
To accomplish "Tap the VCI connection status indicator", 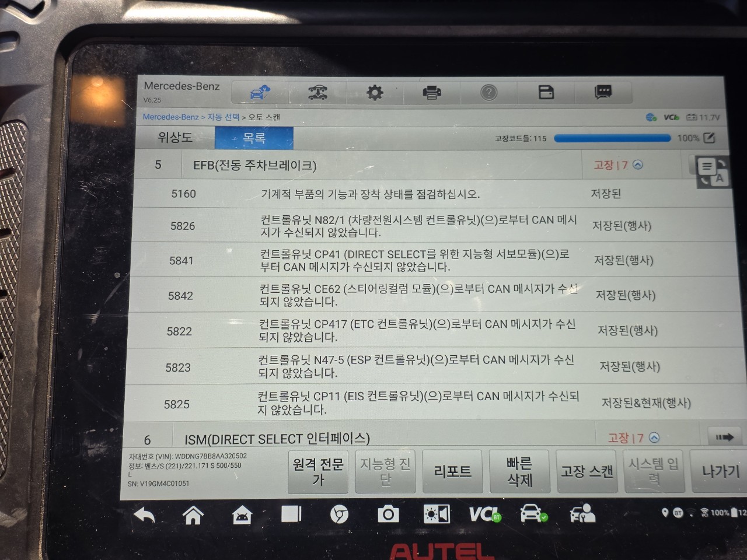I will (x=671, y=117).
